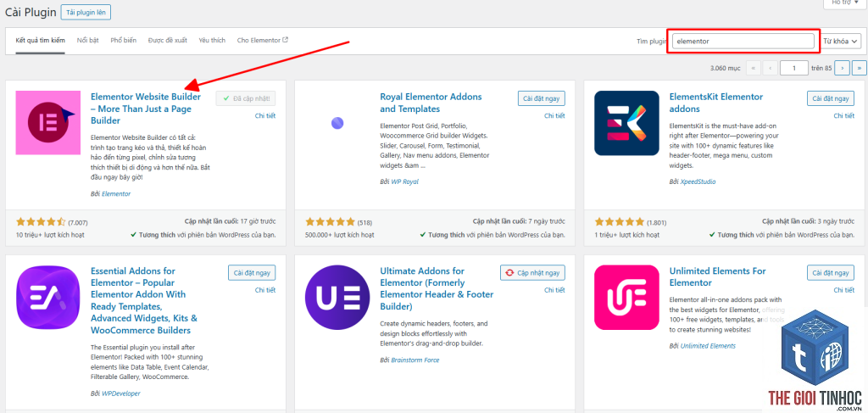The width and height of the screenshot is (868, 413).
Task: Open the Được đề xuất tab
Action: click(x=167, y=41)
